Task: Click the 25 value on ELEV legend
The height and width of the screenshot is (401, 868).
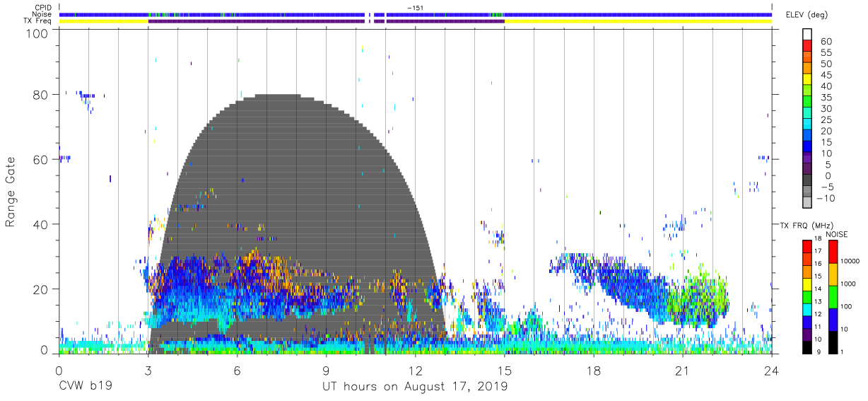Action: [x=827, y=120]
